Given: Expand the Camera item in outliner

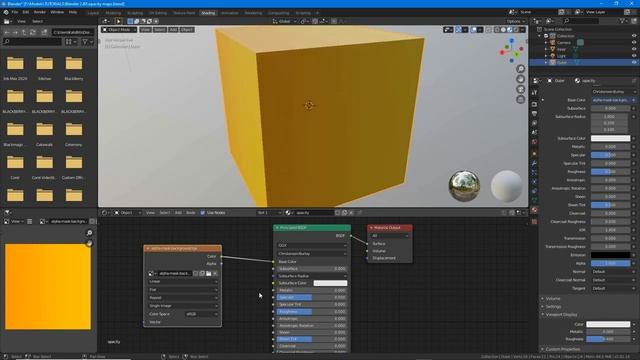Looking at the screenshot, I should [x=546, y=42].
